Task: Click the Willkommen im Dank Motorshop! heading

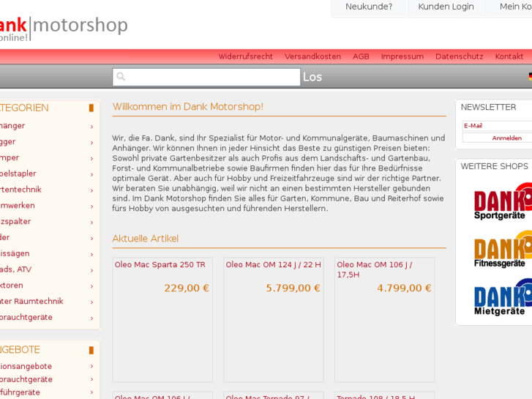Action: 188,107
